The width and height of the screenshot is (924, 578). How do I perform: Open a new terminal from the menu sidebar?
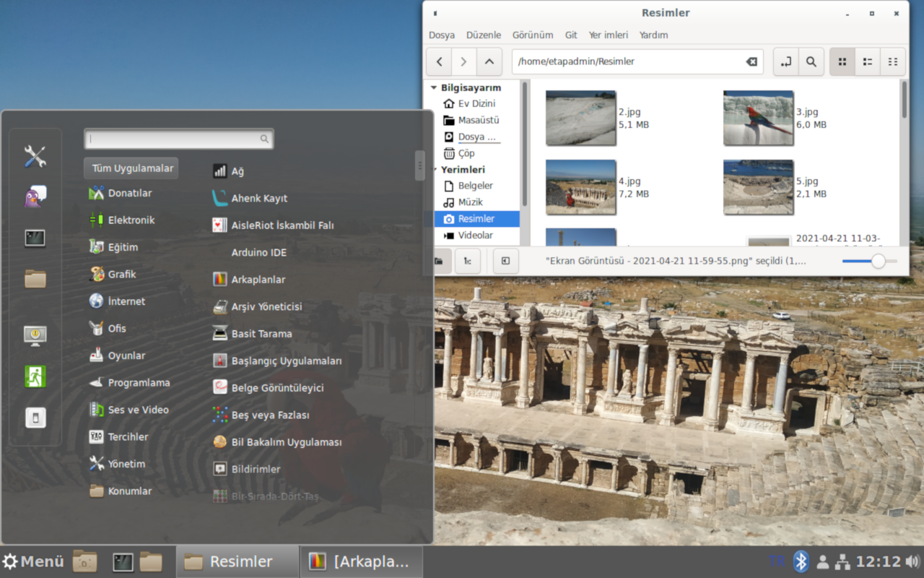[35, 237]
